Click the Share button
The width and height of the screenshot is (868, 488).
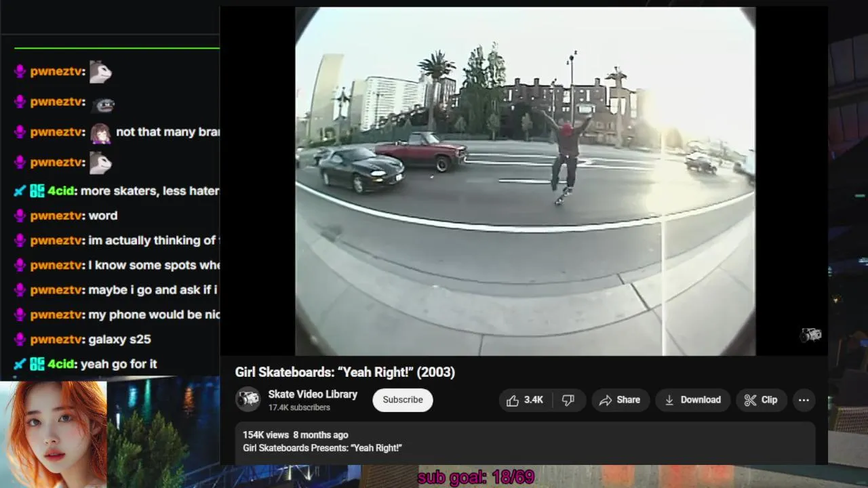(x=620, y=400)
